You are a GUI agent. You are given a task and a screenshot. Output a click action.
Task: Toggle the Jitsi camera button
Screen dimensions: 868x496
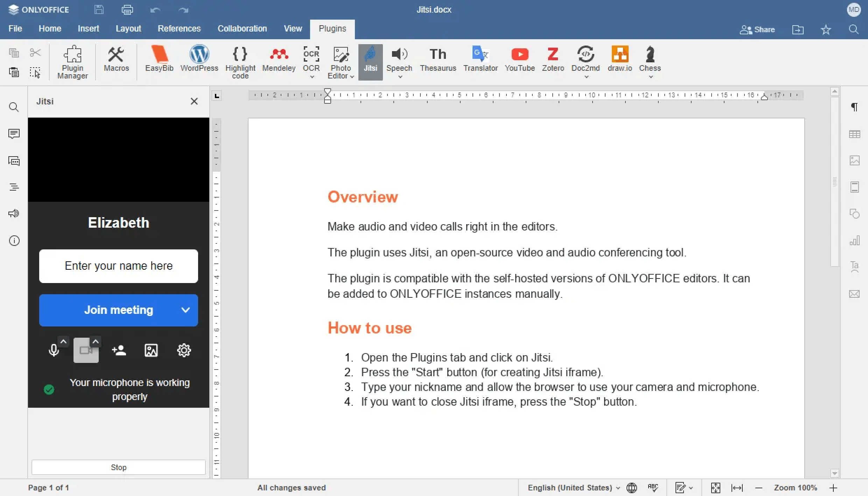tap(86, 350)
